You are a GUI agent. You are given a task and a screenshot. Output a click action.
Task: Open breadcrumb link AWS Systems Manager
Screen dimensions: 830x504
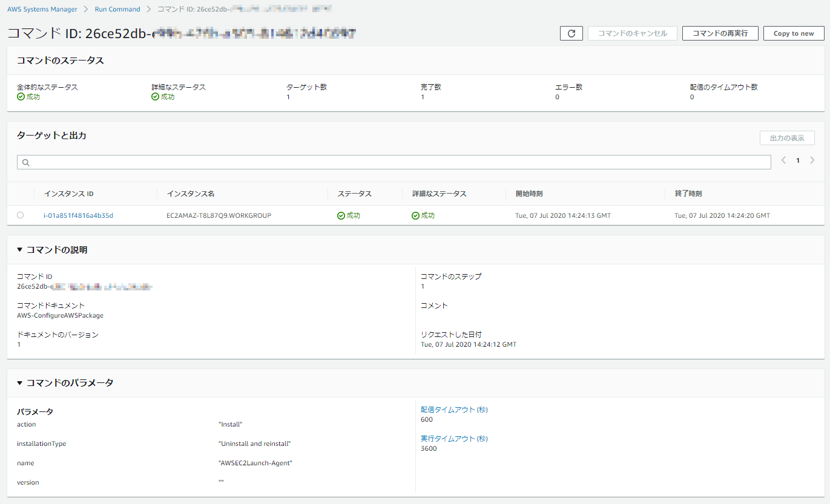41,8
